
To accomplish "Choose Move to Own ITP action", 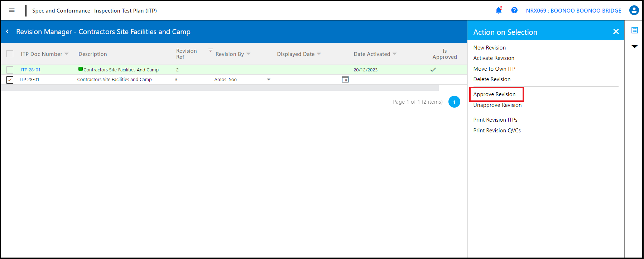I will (x=494, y=69).
